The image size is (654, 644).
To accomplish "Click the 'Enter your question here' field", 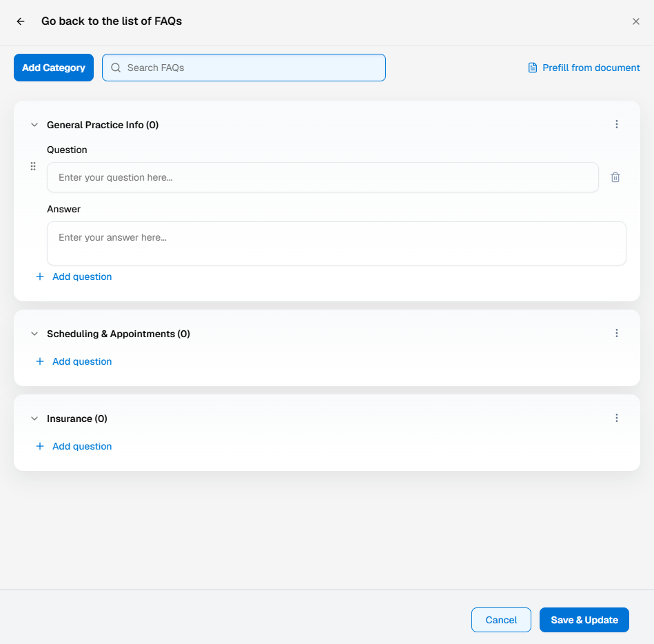I will click(x=322, y=177).
